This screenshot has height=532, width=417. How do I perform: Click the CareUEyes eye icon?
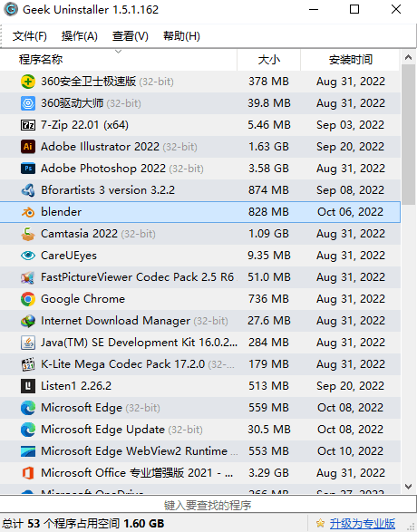click(x=28, y=256)
